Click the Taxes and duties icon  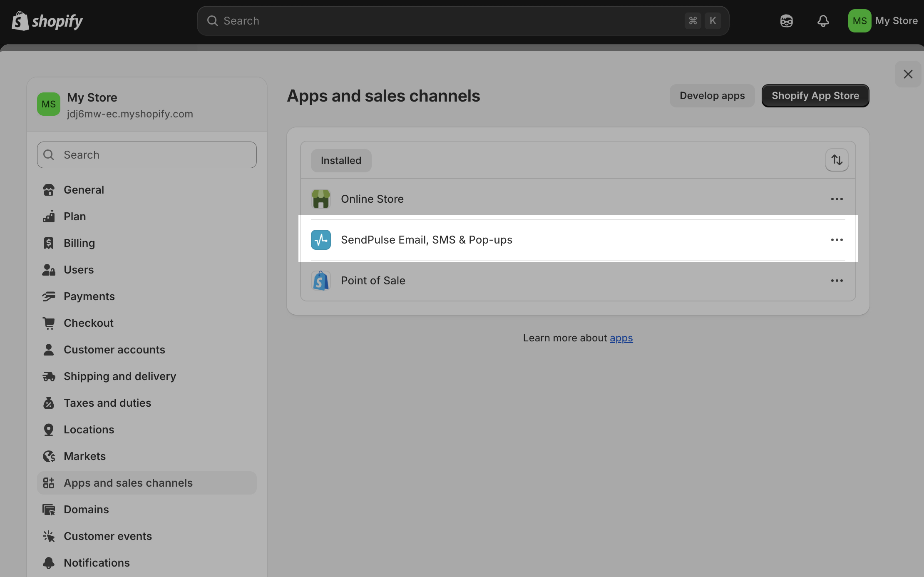49,403
